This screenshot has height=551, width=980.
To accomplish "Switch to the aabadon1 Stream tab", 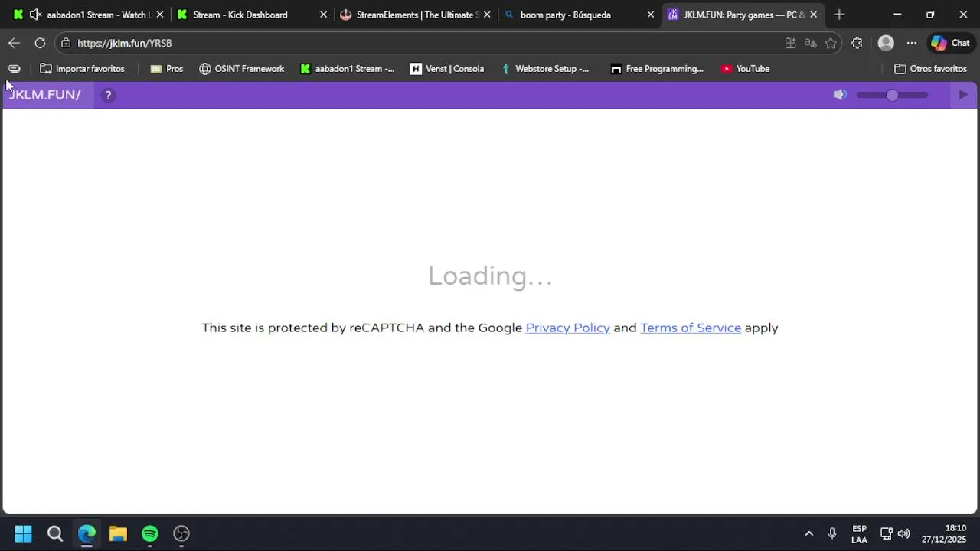I will coord(87,15).
